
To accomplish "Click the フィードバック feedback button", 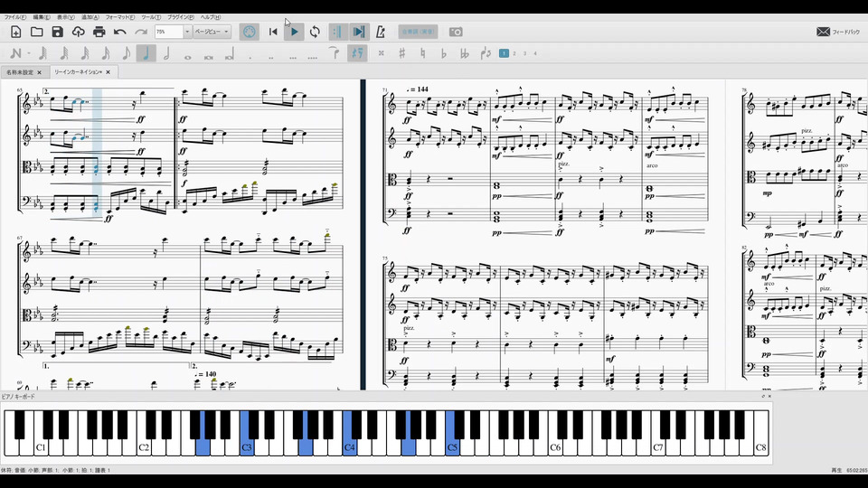I will point(837,32).
